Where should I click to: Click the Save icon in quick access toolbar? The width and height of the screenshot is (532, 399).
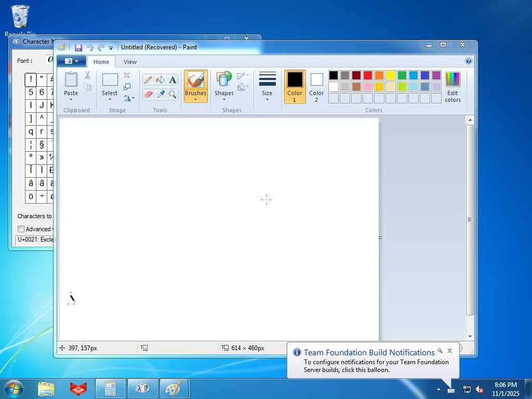click(x=78, y=47)
